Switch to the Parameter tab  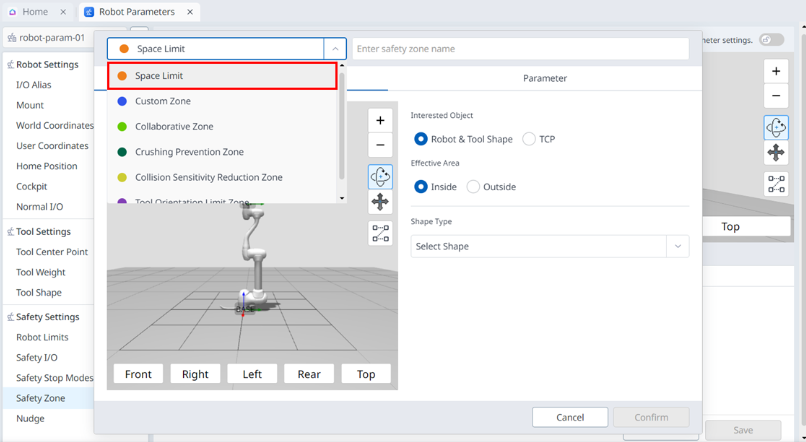click(544, 78)
